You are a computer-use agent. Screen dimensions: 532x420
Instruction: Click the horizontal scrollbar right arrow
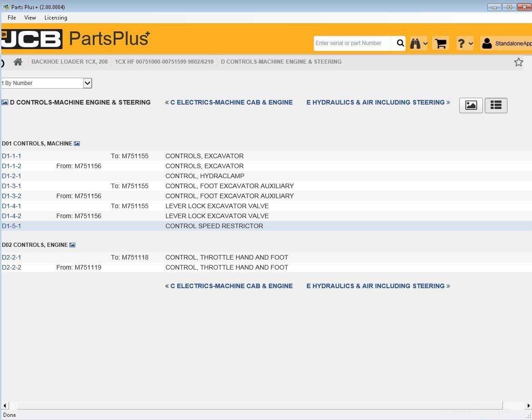(x=528, y=405)
